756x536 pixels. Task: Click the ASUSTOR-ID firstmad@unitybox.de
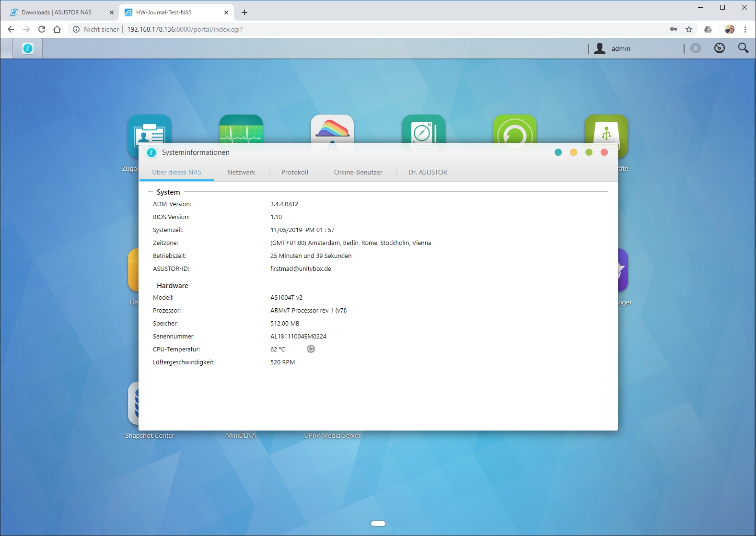point(301,269)
